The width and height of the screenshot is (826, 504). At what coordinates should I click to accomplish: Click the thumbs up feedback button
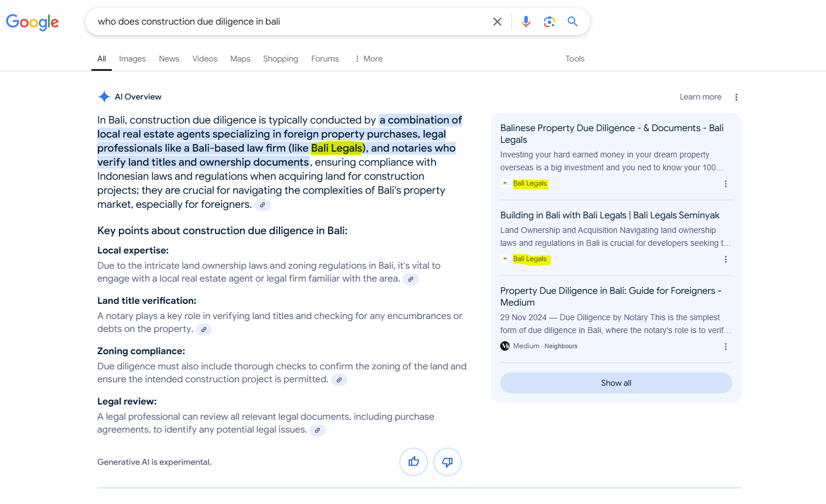[414, 462]
